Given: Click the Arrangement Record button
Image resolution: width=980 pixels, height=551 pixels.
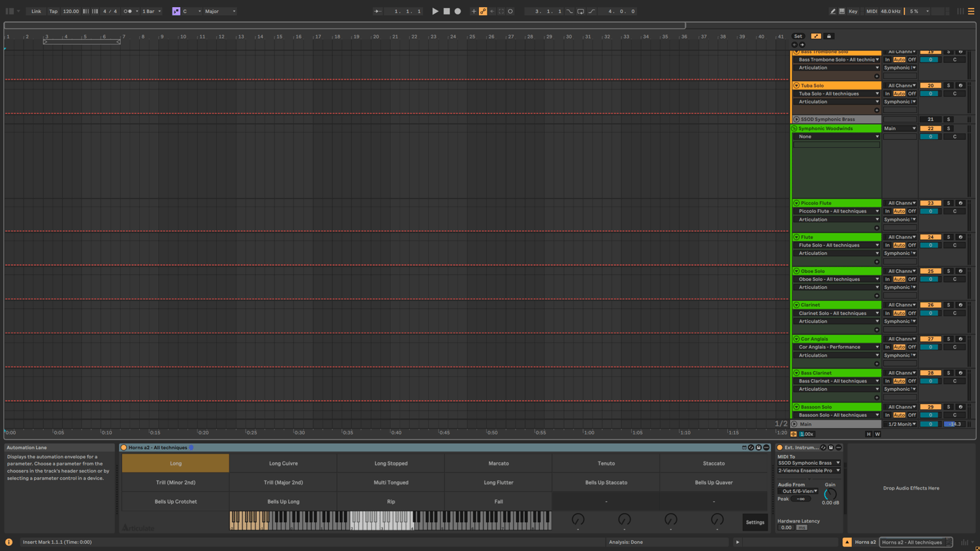Looking at the screenshot, I should coord(457,11).
